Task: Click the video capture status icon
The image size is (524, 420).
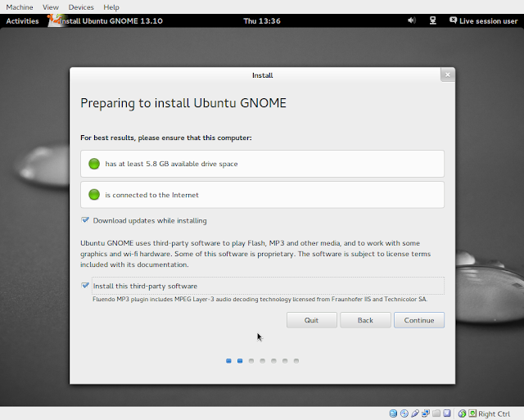Action: [x=447, y=413]
